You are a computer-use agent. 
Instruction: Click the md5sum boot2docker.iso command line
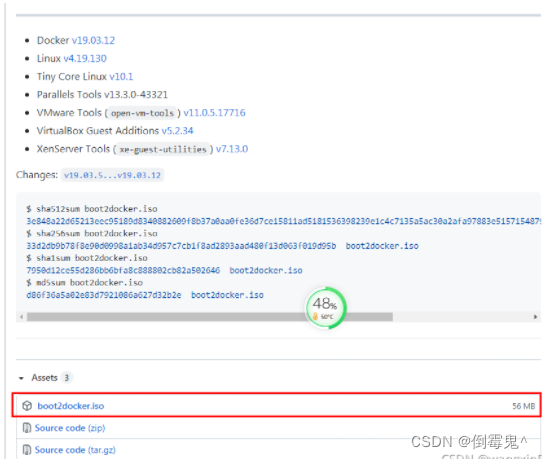tap(85, 283)
